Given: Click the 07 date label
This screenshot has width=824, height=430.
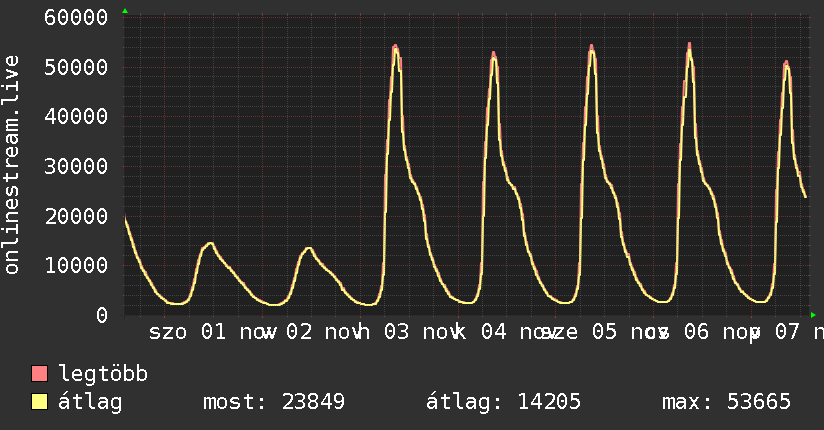Looking at the screenshot, I should (x=787, y=332).
